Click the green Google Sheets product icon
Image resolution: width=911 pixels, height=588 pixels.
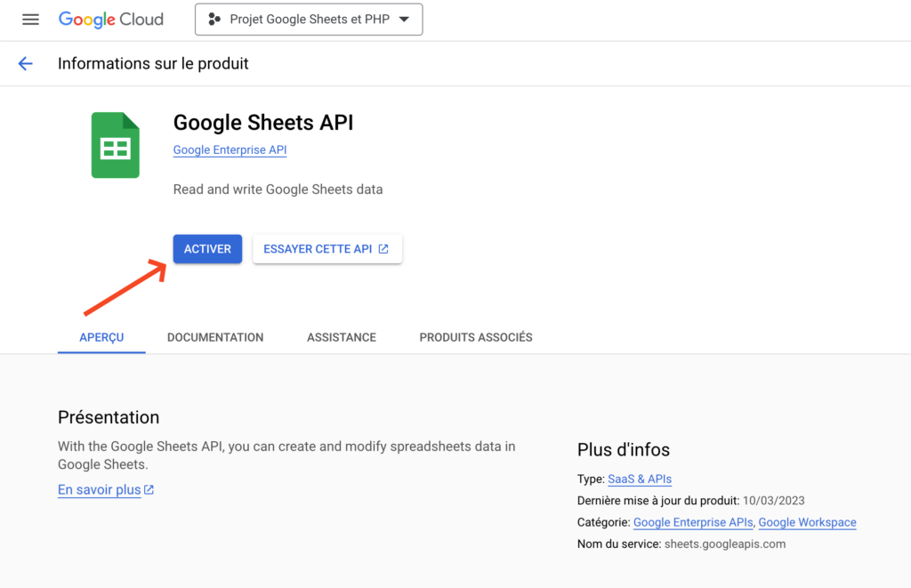116,145
